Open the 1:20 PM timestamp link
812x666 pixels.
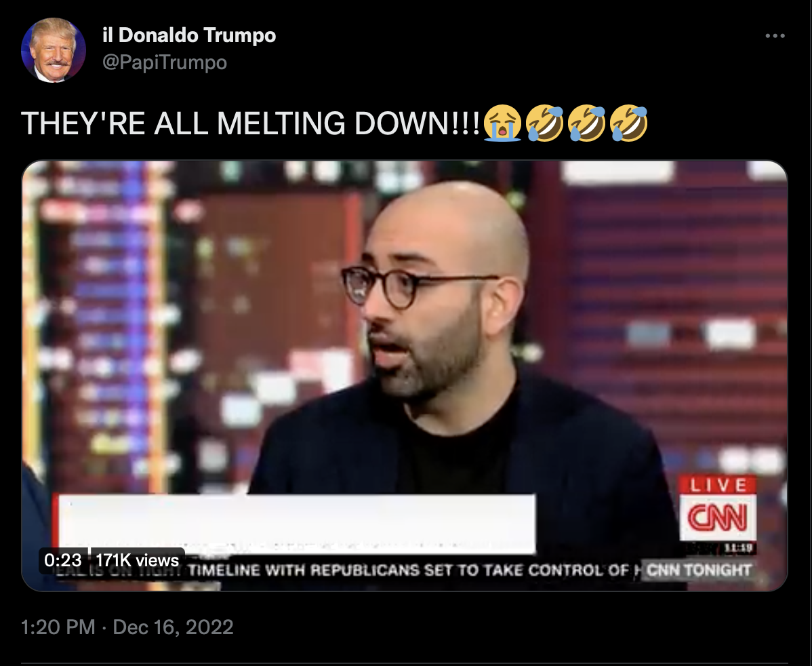[58, 627]
